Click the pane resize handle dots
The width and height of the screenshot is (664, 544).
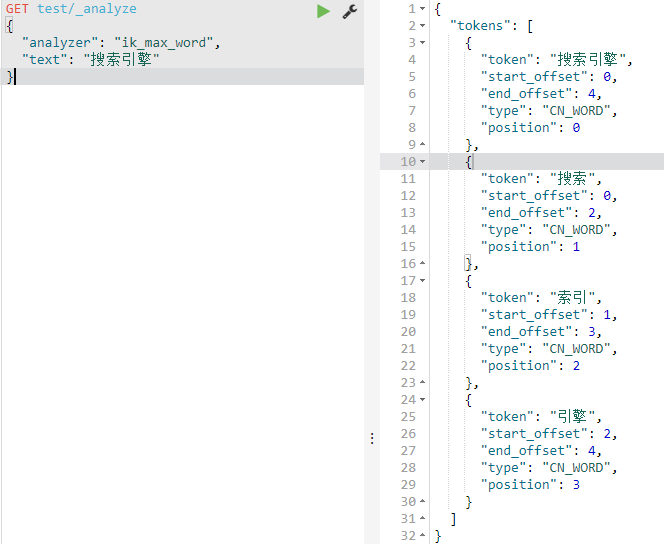372,439
